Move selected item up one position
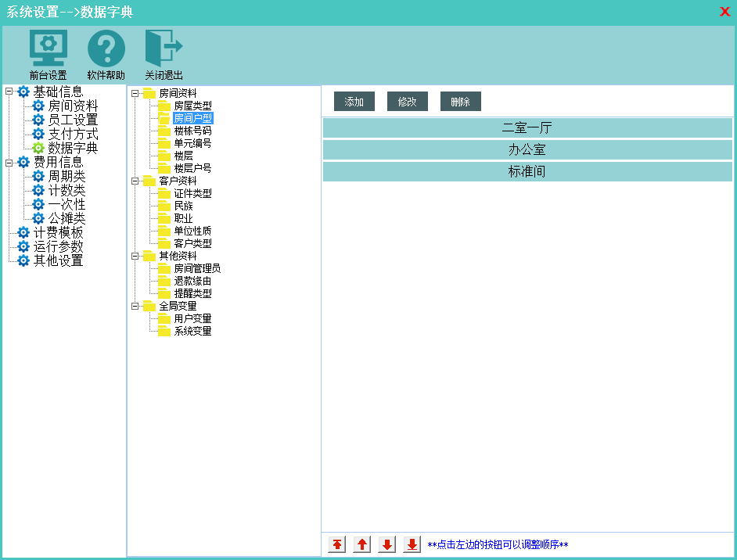 tap(362, 544)
